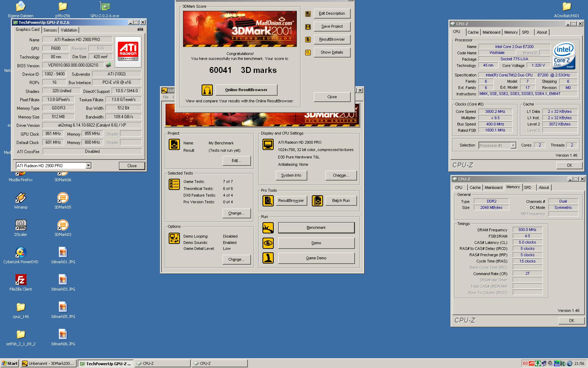Screen dimensions: 588x368
Task: Click the Benchmark run icon
Action: coord(268,228)
